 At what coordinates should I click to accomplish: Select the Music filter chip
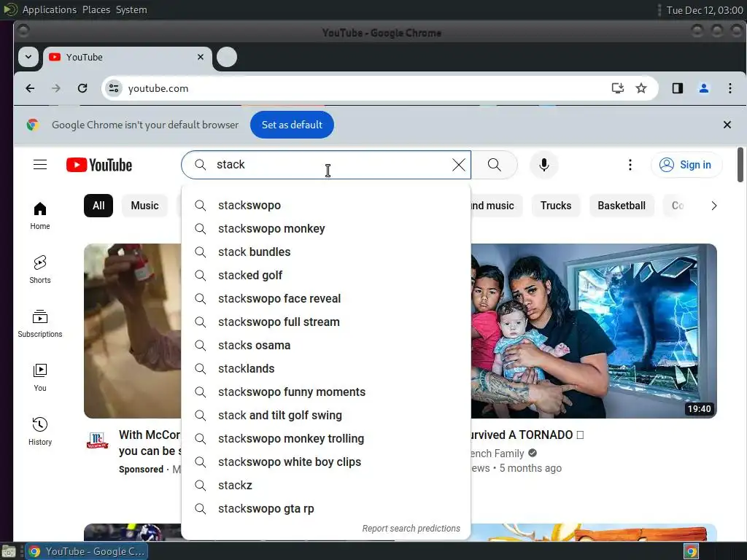click(145, 206)
